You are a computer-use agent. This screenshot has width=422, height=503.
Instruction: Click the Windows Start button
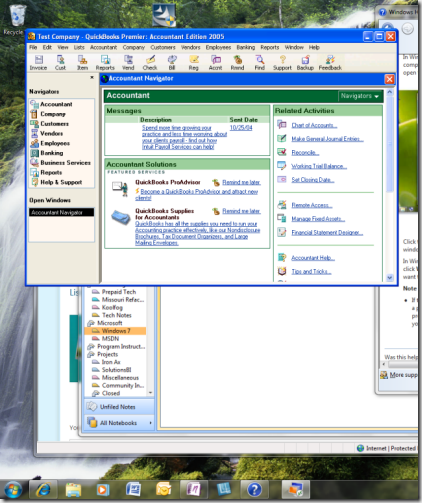13,490
